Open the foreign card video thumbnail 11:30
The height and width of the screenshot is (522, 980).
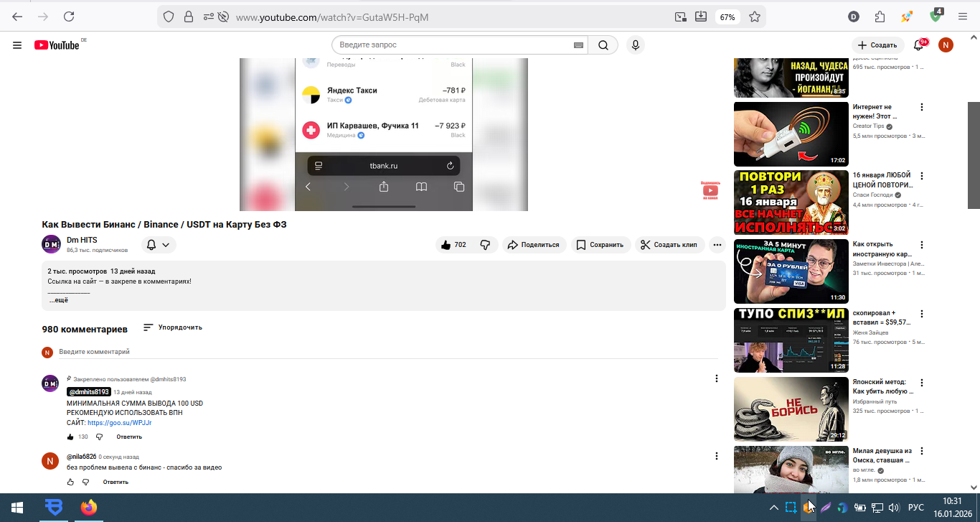(791, 271)
